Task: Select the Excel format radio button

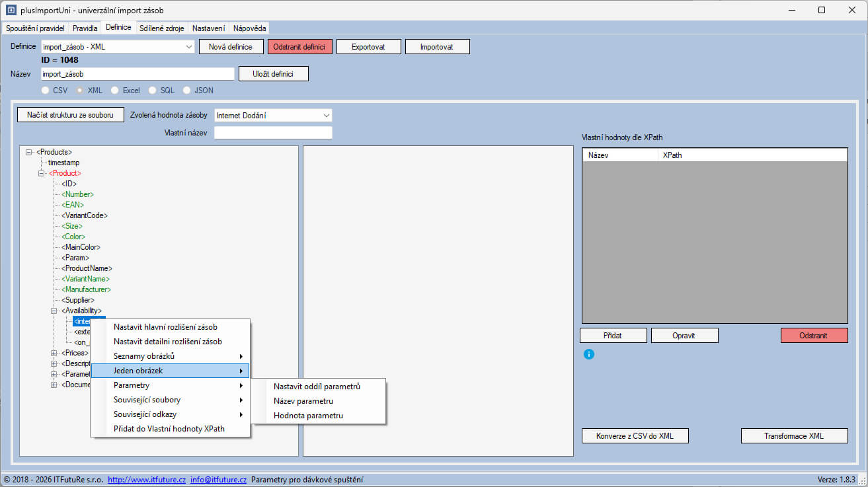Action: tap(115, 91)
